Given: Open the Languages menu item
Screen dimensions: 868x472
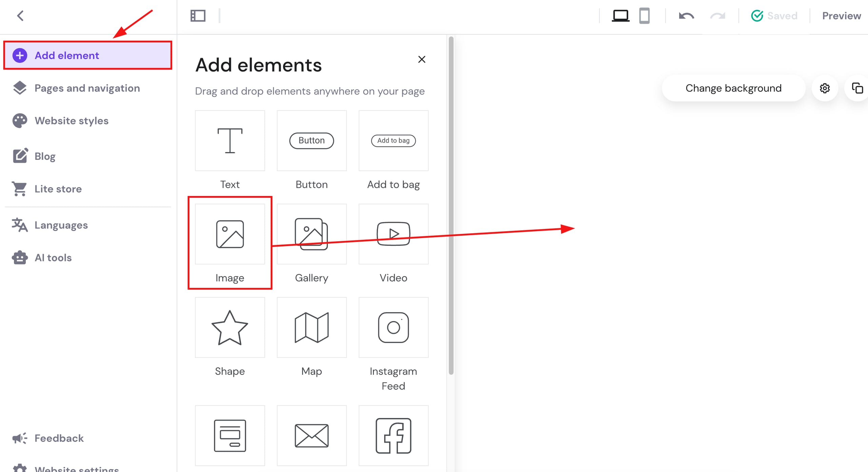Looking at the screenshot, I should [61, 225].
